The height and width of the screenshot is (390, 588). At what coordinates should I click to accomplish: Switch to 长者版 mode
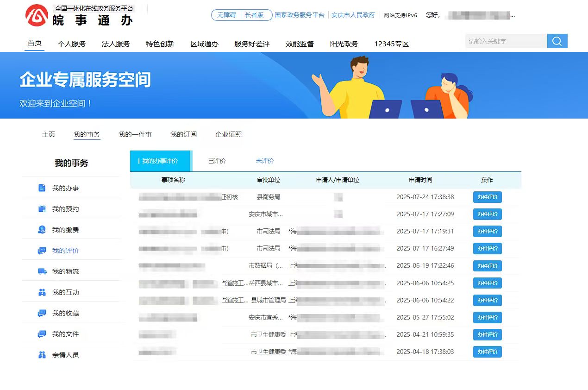click(254, 15)
